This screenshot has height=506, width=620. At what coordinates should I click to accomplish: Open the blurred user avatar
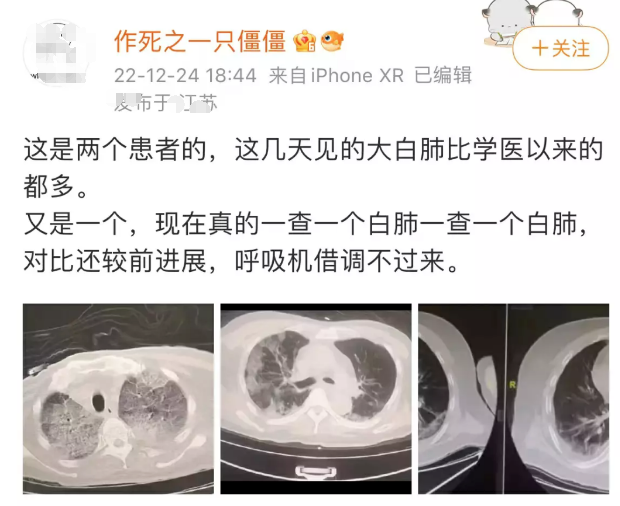(x=60, y=52)
